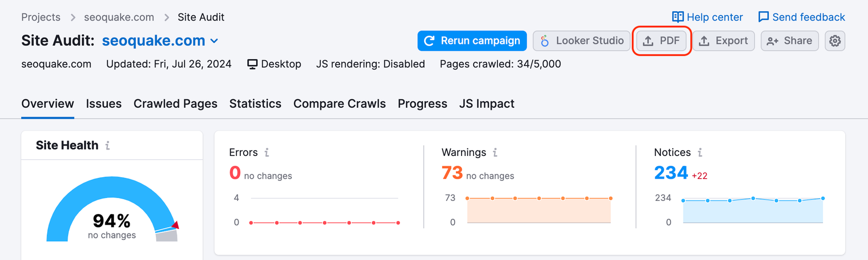Click the 73 warnings count
The width and height of the screenshot is (868, 260).
point(452,173)
